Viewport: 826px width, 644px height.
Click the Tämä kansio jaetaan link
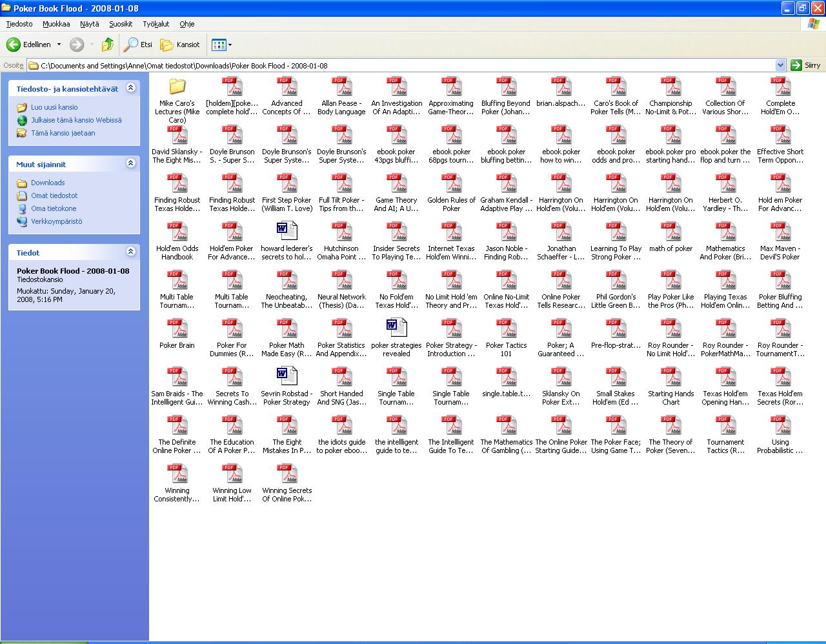click(x=63, y=133)
